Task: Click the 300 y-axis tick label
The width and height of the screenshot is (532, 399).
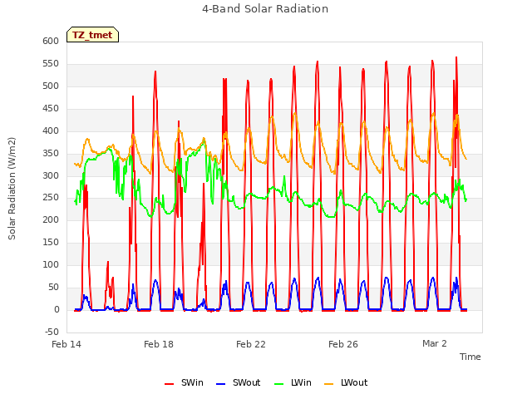Action: [x=51, y=175]
